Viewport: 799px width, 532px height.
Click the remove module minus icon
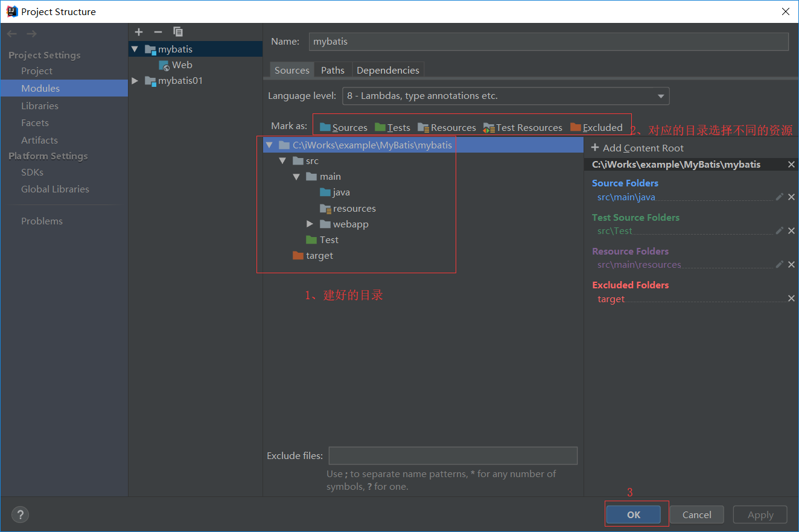click(x=158, y=32)
